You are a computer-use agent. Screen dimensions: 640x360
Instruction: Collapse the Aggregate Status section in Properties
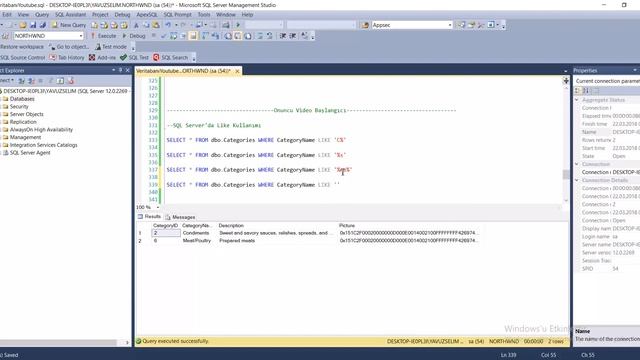pos(577,100)
